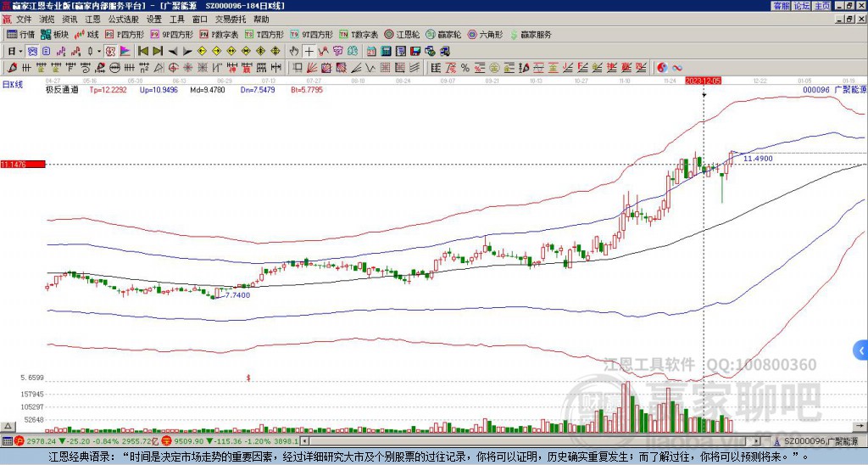Jump to last bar green arrow
Image resolution: width=868 pixels, height=465 pixels.
coord(158,52)
